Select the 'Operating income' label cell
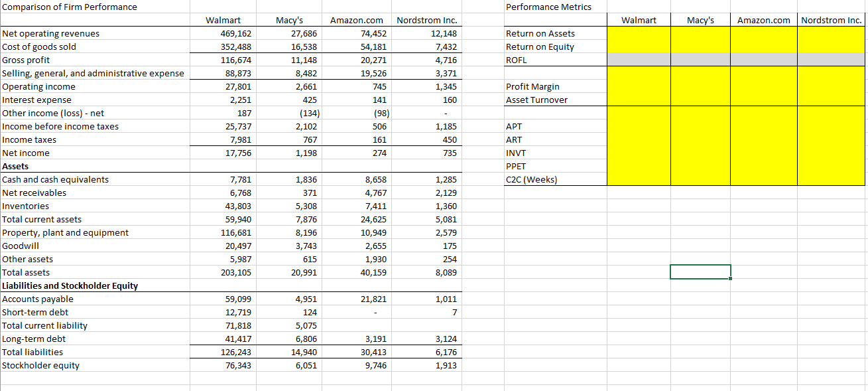 (39, 86)
